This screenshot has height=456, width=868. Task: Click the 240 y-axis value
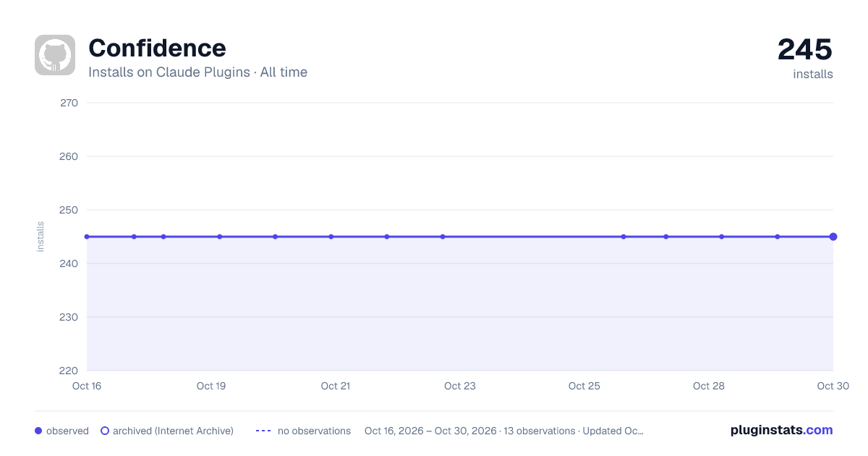(x=69, y=263)
